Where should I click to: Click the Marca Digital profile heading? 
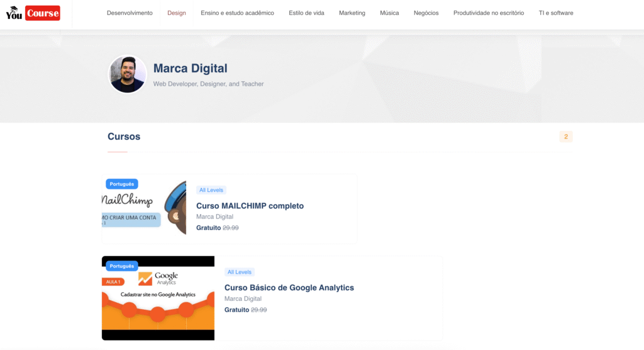pos(190,68)
